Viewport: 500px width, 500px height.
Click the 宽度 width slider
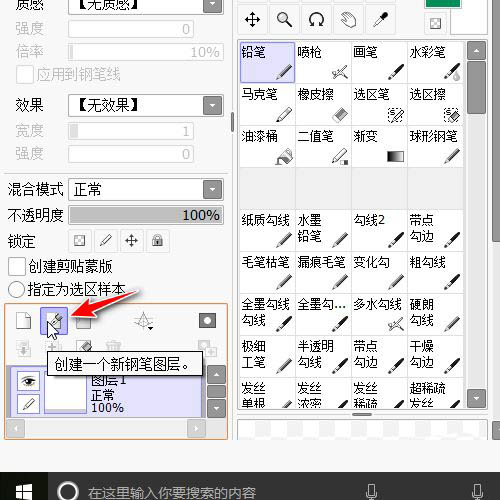pos(131,131)
